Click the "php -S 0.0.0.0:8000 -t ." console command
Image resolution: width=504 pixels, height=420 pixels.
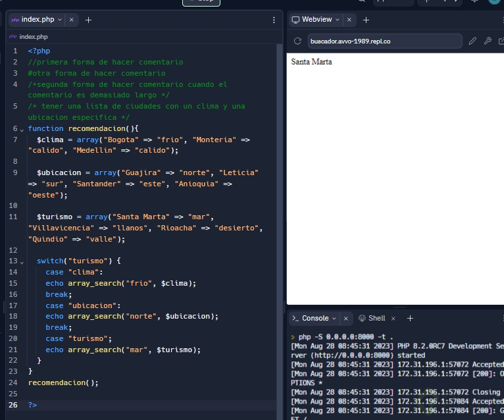345,336
